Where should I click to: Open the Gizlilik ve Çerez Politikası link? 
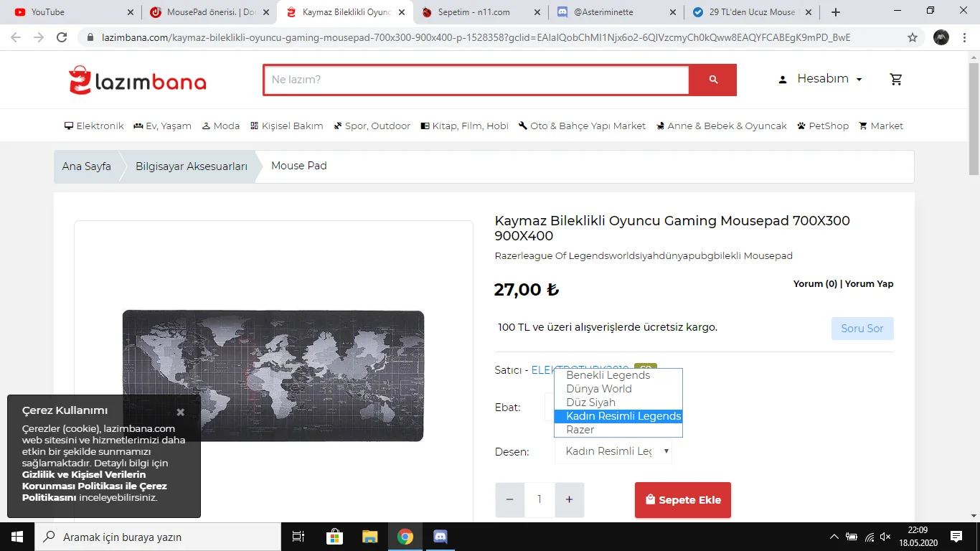click(x=95, y=486)
